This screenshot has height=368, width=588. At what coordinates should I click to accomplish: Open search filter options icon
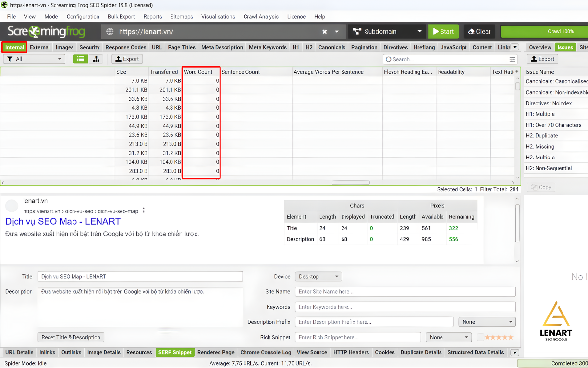pos(513,59)
